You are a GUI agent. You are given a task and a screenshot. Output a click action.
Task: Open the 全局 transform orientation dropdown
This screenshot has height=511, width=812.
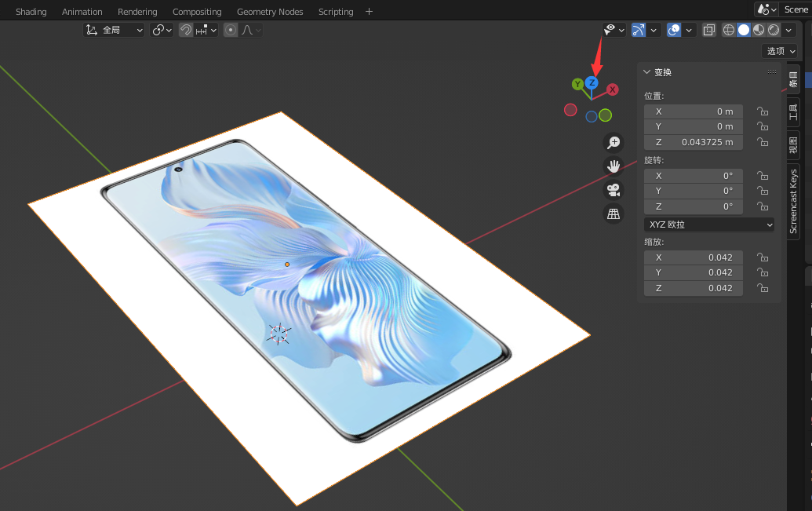(115, 31)
